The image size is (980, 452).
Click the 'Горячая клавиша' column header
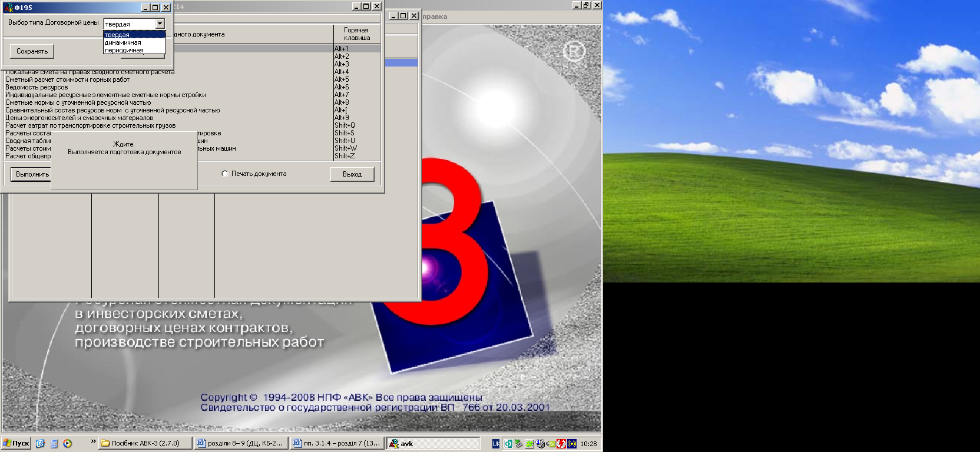click(x=357, y=34)
